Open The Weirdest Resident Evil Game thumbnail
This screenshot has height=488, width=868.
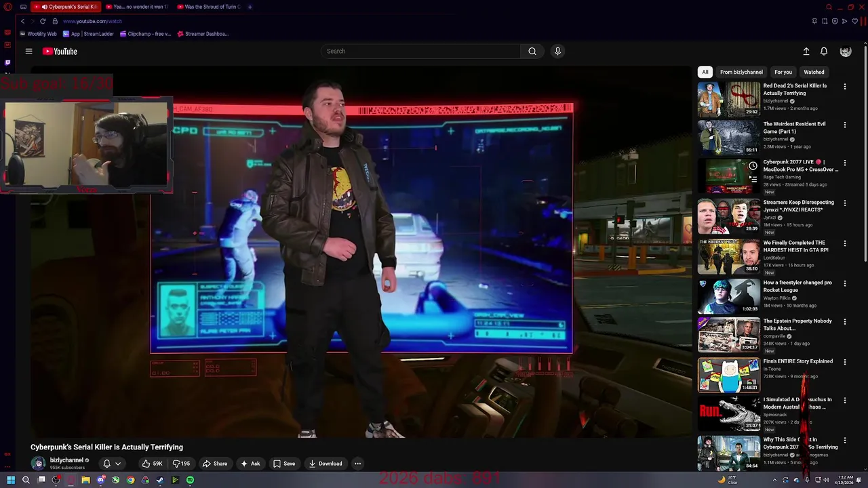tap(729, 138)
